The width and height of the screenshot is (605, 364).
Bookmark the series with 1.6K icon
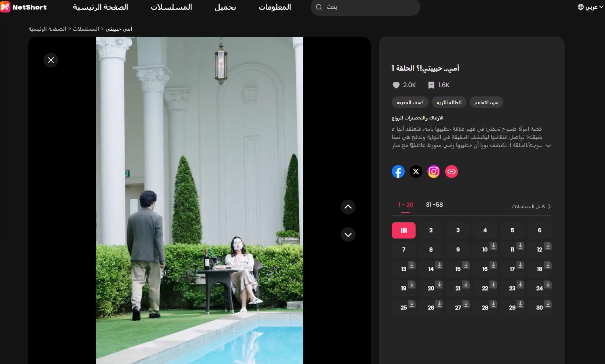click(431, 85)
